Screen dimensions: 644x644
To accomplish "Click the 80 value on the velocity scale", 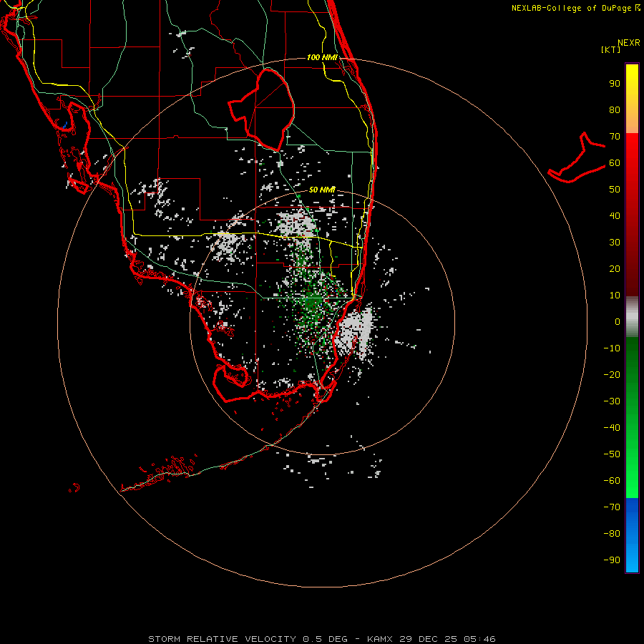I will [615, 110].
